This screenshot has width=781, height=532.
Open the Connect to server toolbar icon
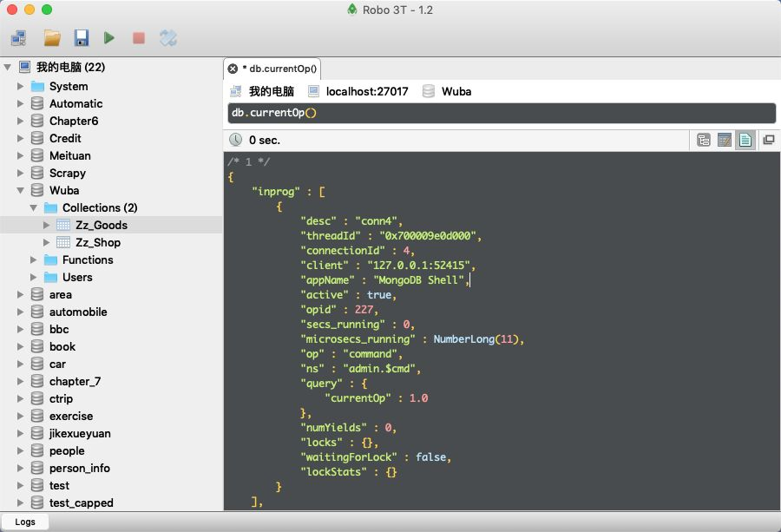(x=19, y=38)
